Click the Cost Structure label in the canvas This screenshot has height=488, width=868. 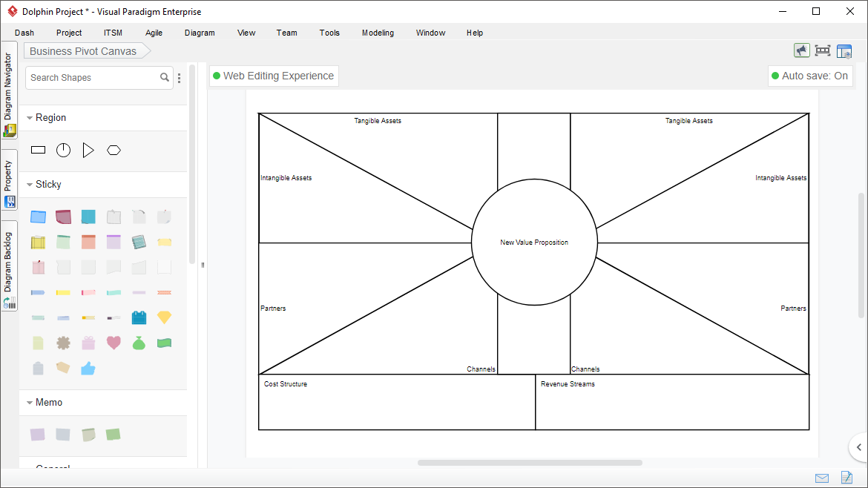(x=286, y=384)
